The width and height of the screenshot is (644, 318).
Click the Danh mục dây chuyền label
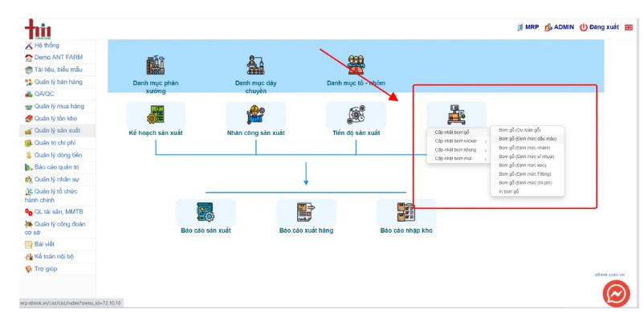[x=255, y=87]
